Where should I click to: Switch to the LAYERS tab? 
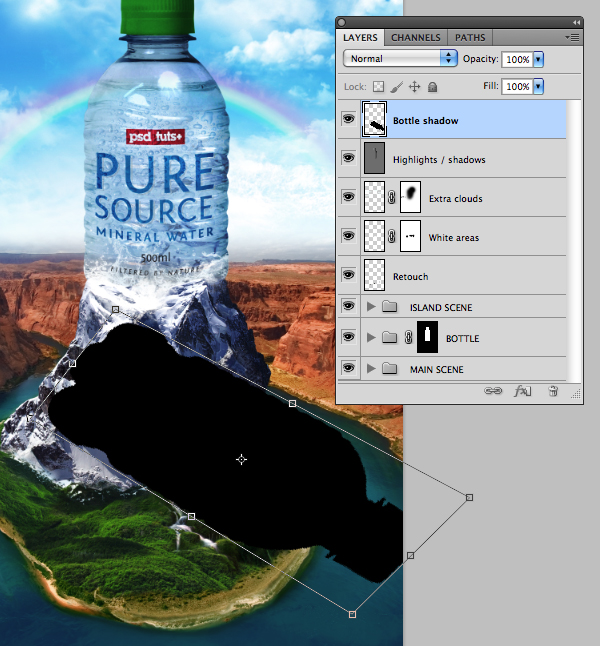tap(360, 37)
